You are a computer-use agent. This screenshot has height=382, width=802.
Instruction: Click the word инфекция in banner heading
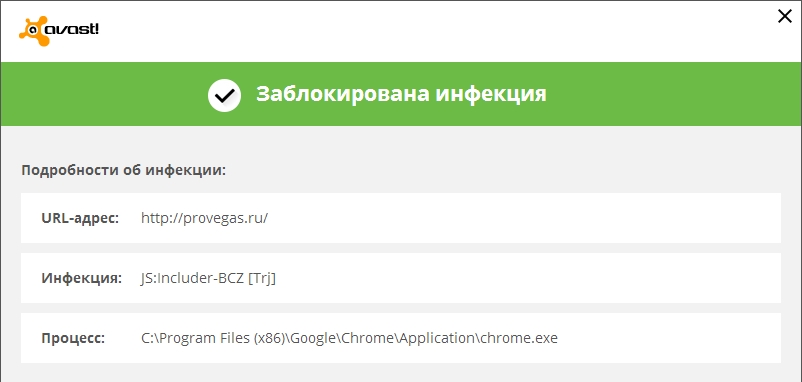point(492,95)
